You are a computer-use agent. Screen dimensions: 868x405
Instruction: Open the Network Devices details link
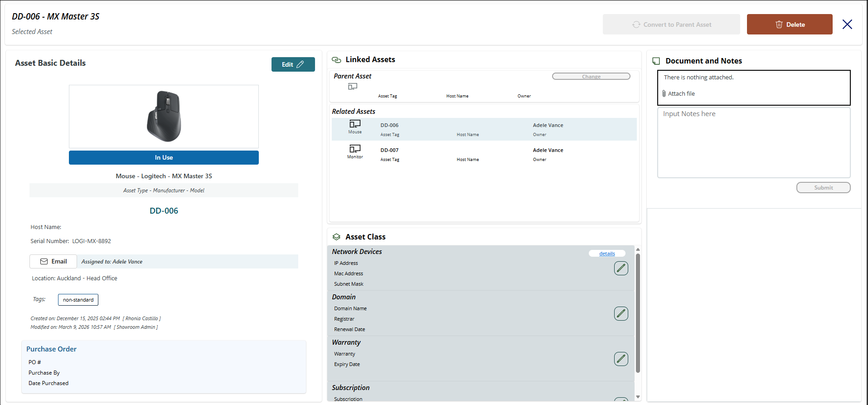coord(607,254)
